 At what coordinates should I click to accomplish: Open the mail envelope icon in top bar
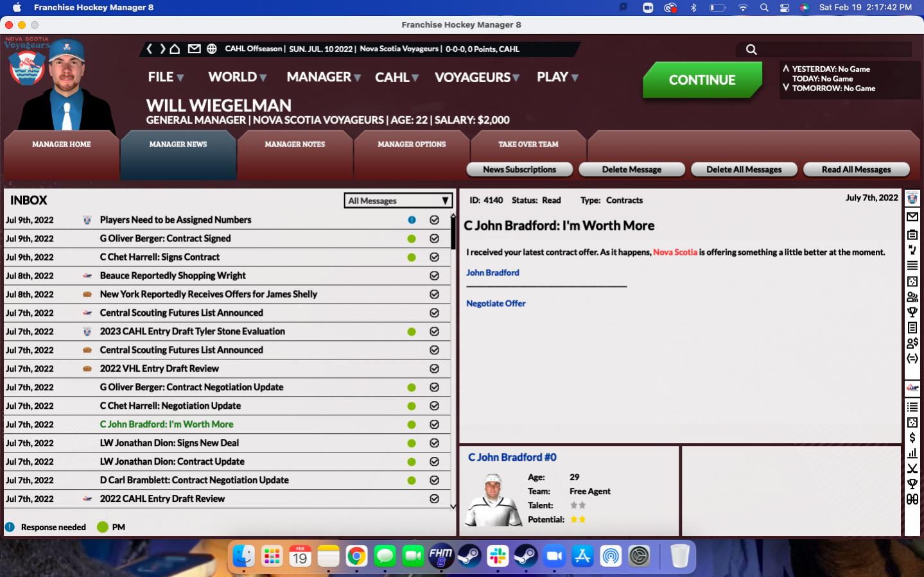194,49
